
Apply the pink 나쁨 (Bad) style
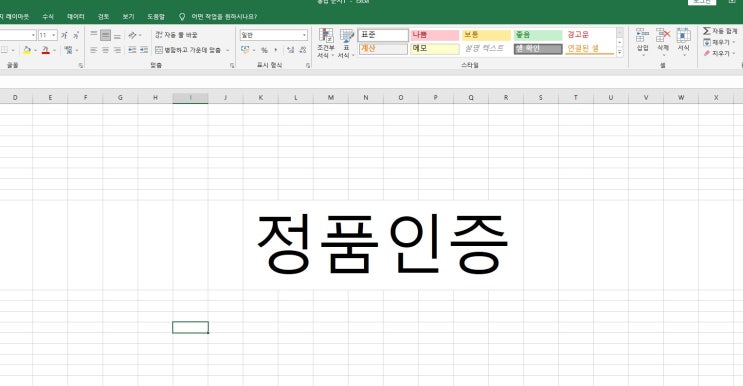tap(435, 35)
